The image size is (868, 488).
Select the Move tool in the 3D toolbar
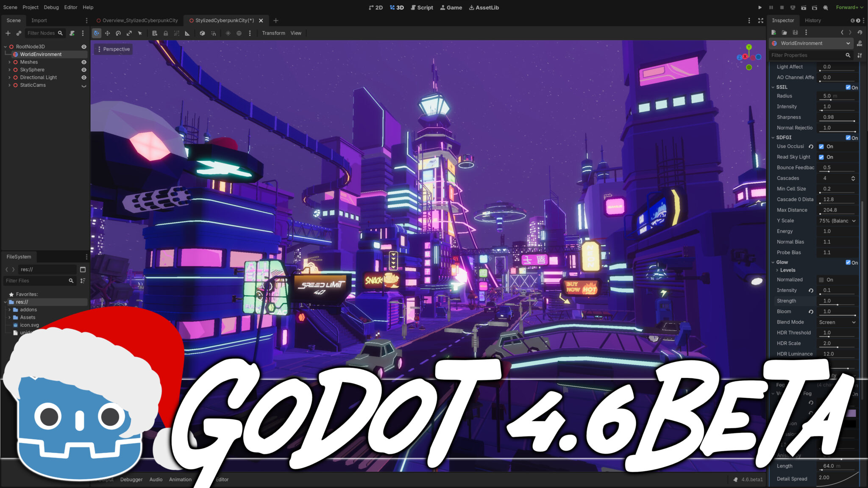pos(108,33)
